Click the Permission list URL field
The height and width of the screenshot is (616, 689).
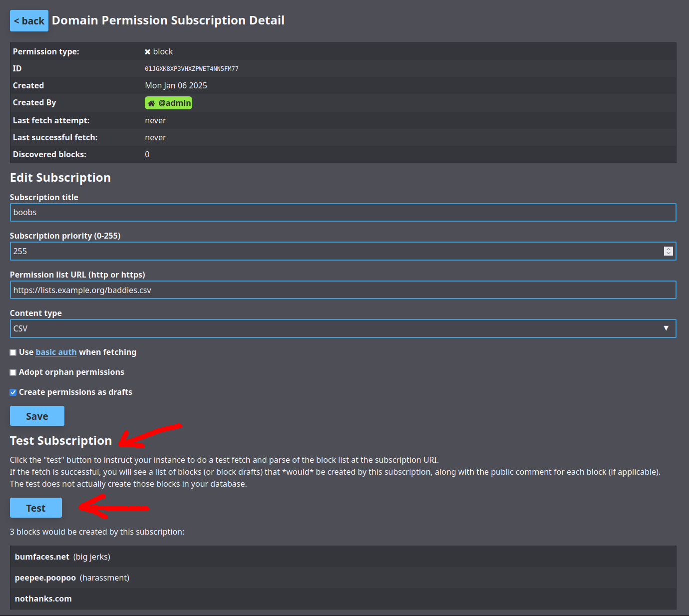(343, 290)
